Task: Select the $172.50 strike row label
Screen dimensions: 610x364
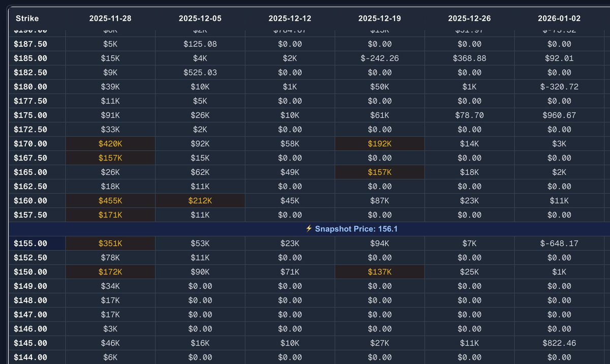Action: coord(32,129)
